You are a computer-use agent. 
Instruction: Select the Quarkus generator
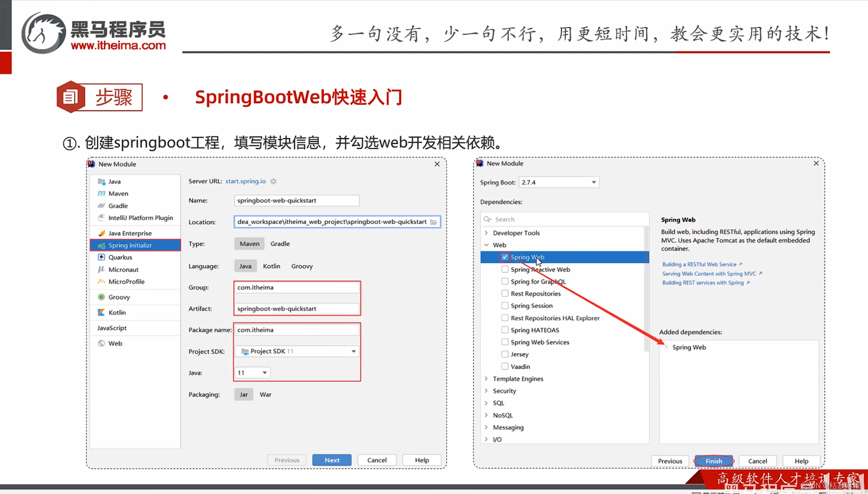(119, 257)
